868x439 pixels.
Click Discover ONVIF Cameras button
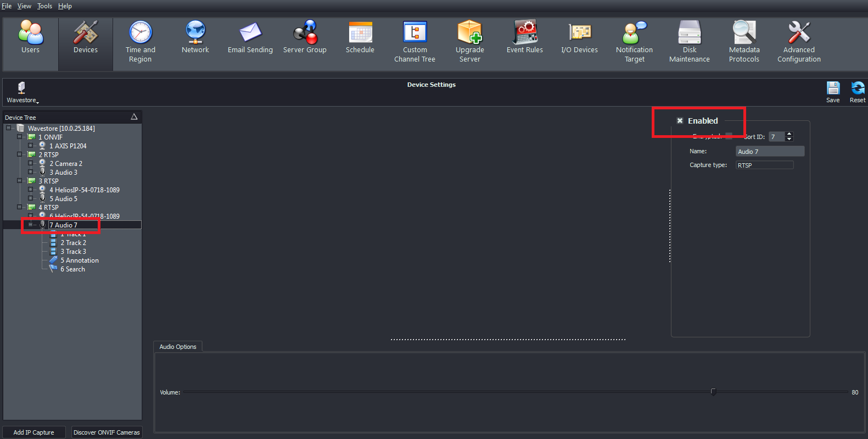pyautogui.click(x=107, y=432)
